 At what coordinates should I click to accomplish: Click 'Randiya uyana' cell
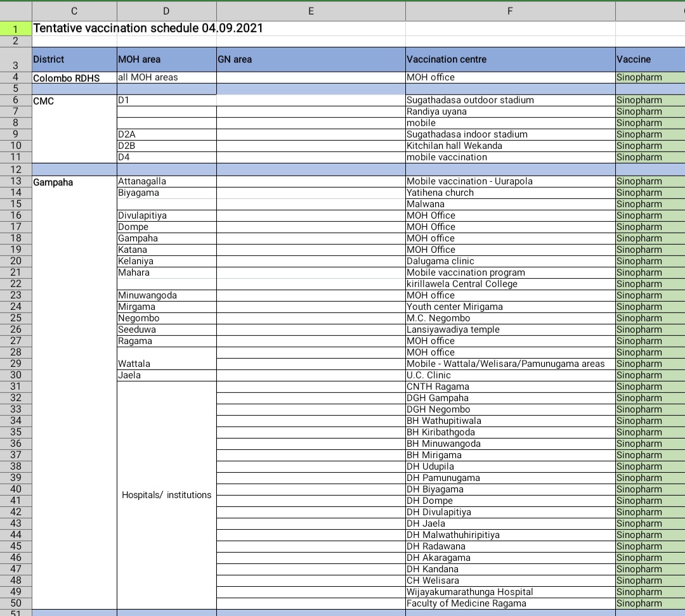pyautogui.click(x=510, y=112)
